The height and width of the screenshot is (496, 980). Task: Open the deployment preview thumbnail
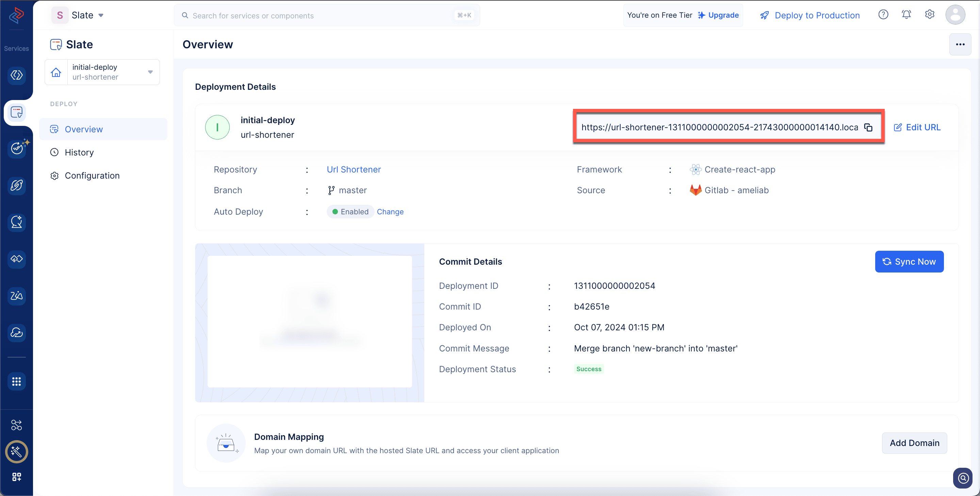pyautogui.click(x=309, y=322)
